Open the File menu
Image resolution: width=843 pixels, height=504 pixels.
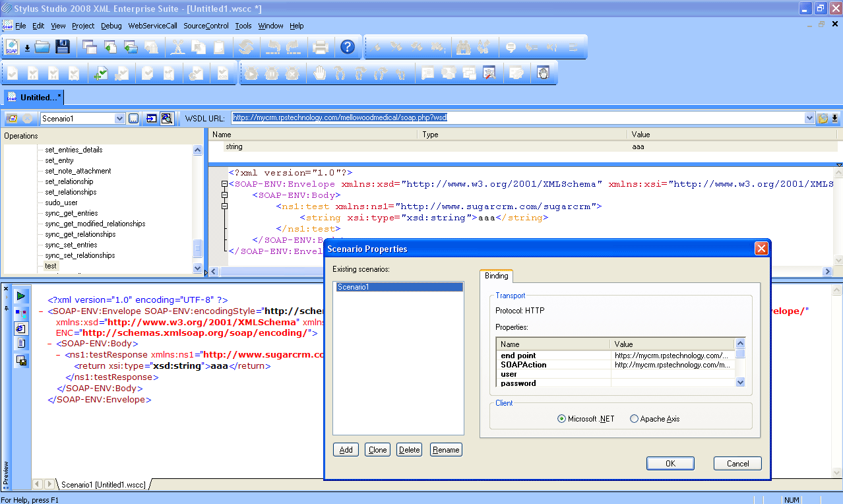pos(20,26)
